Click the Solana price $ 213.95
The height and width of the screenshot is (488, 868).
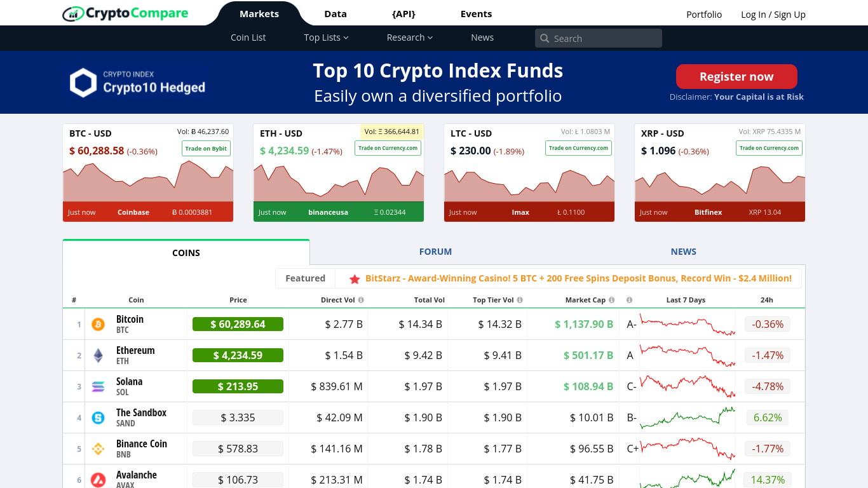point(238,386)
